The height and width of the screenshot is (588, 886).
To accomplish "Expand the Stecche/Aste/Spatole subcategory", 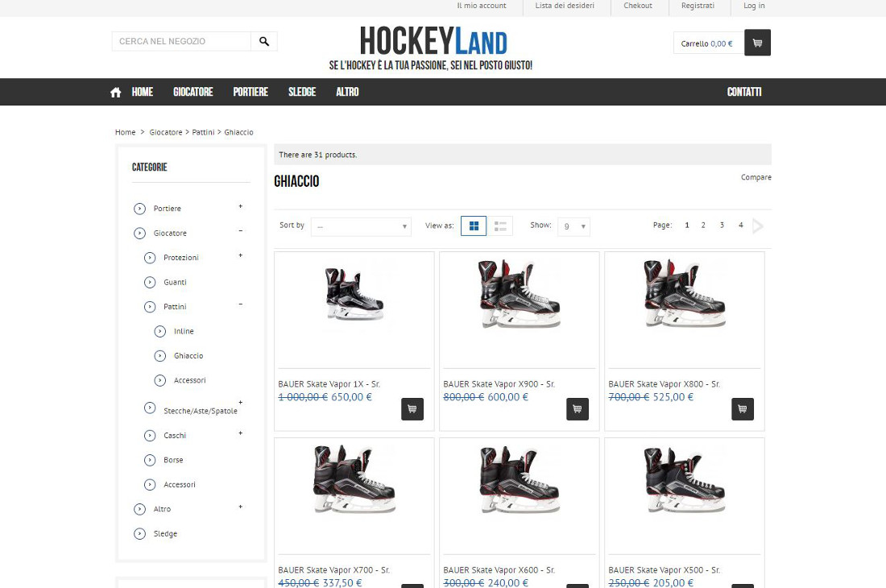I will [x=241, y=402].
